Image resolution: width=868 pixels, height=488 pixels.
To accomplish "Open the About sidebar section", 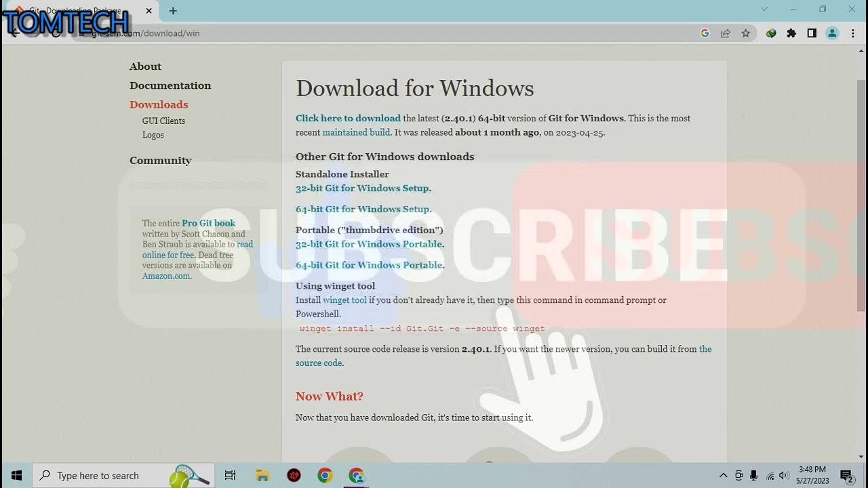I will 145,66.
